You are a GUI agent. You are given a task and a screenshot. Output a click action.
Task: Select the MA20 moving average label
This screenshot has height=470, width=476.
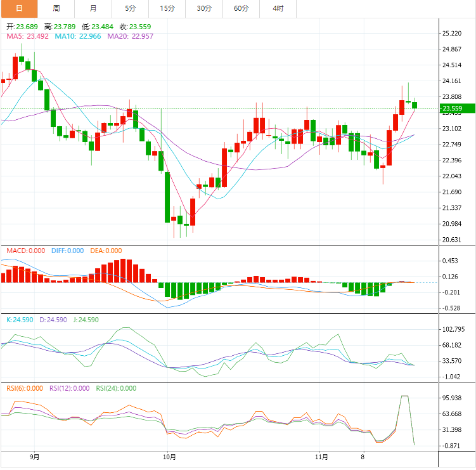130,36
